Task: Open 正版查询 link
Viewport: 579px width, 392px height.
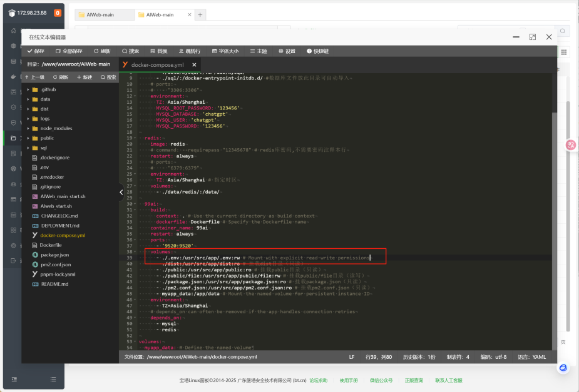Action: 414,381
